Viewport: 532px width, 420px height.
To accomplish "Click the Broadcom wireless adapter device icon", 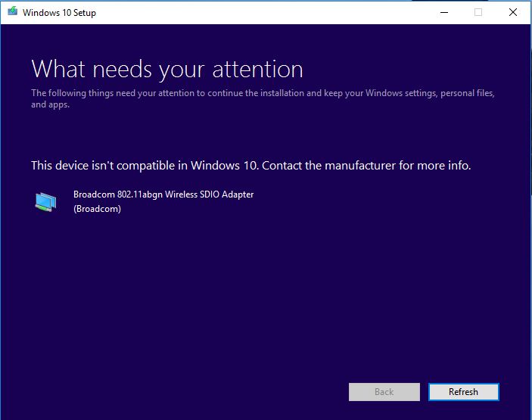I will (45, 201).
